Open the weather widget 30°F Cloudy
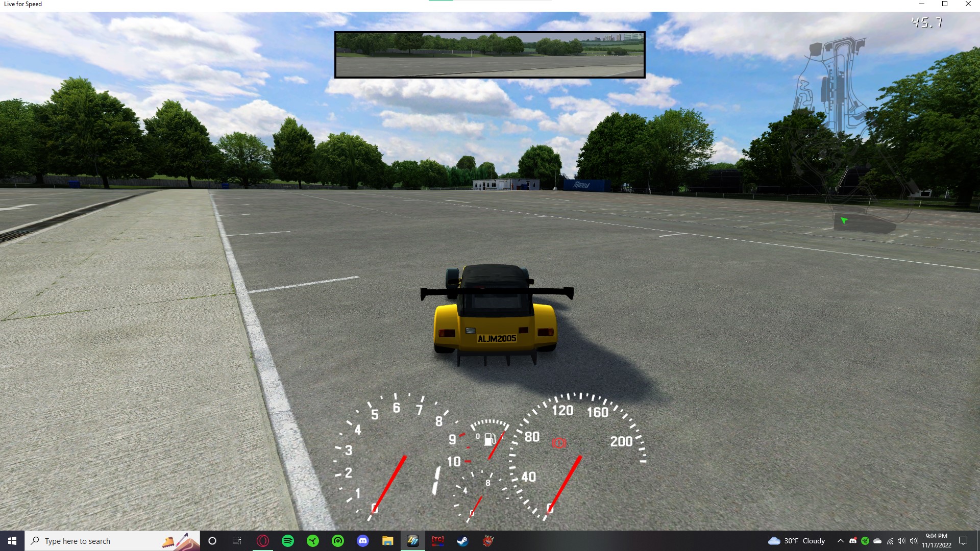Screen dimensions: 980x551 tap(797, 541)
